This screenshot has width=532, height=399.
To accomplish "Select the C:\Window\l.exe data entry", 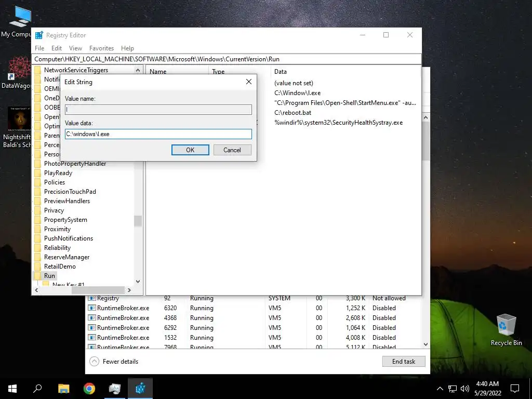I will [298, 93].
